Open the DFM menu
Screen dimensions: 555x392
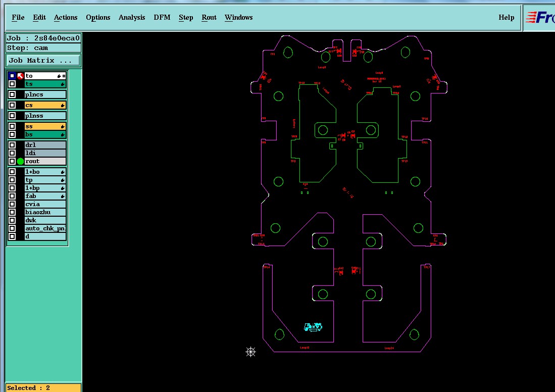[162, 17]
